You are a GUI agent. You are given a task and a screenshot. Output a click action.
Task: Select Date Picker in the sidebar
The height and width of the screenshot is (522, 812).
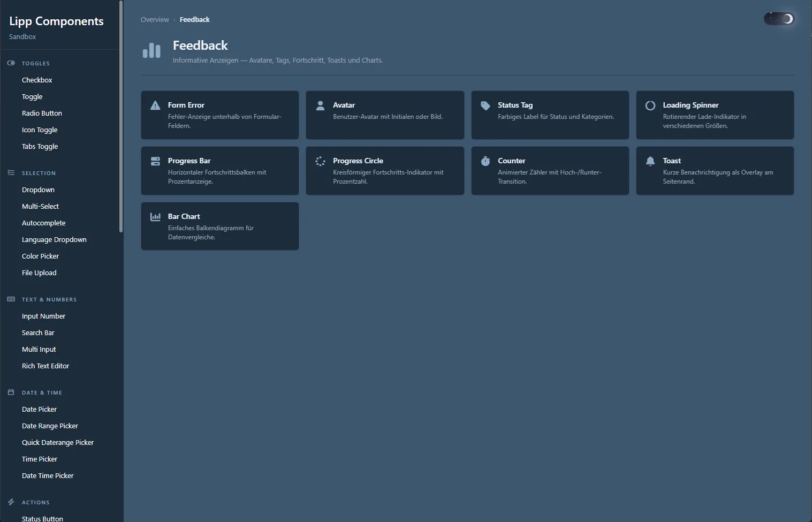point(39,409)
